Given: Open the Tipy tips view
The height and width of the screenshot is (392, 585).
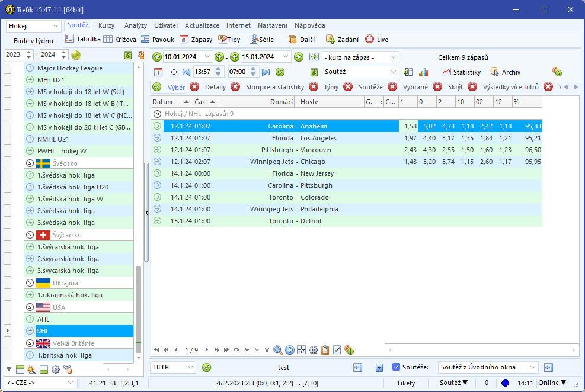Looking at the screenshot, I should tap(229, 39).
